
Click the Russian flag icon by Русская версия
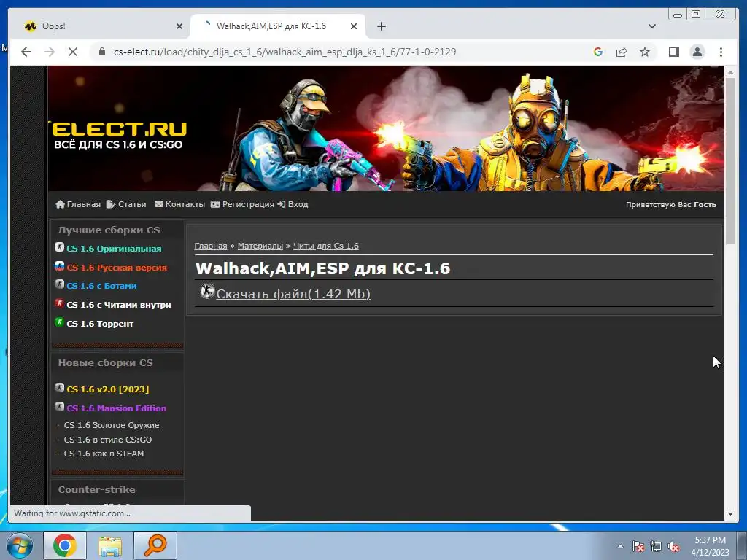[59, 265]
